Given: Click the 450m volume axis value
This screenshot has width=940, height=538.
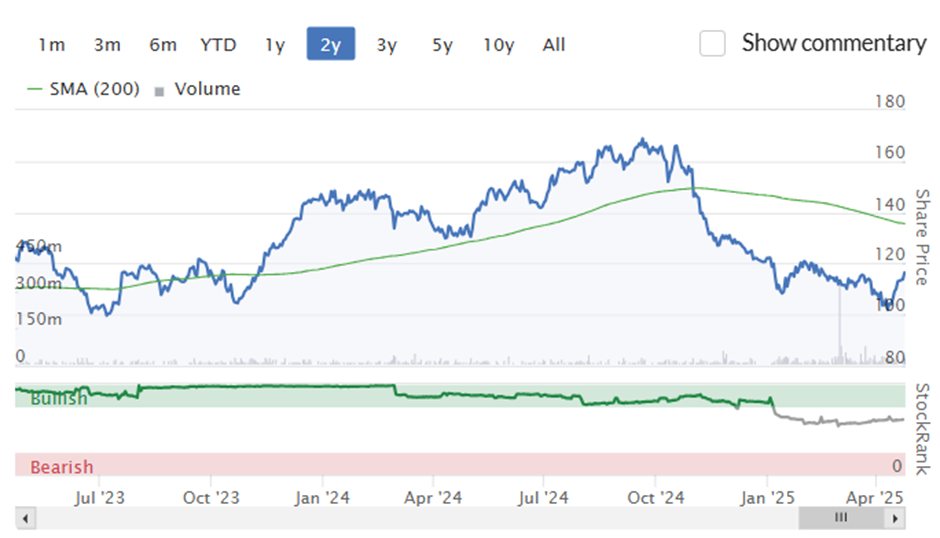Looking at the screenshot, I should [x=39, y=246].
